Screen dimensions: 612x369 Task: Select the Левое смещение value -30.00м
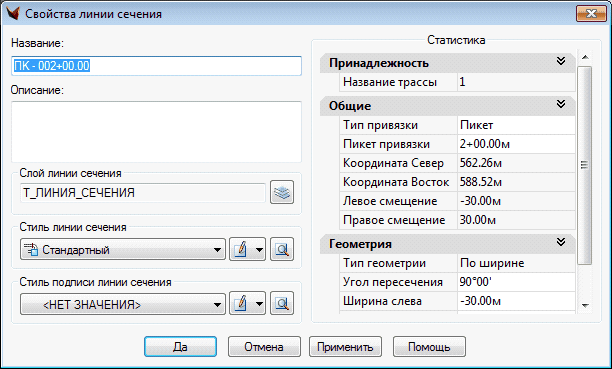(516, 201)
